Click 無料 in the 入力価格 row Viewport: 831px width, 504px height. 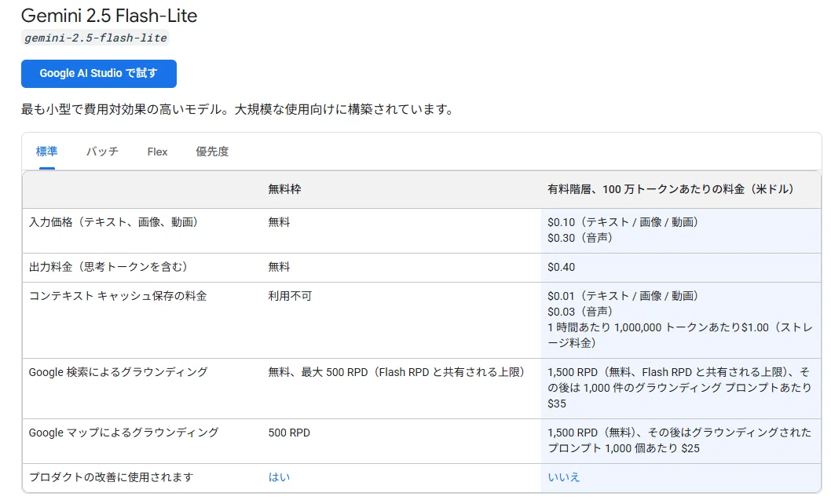point(279,222)
